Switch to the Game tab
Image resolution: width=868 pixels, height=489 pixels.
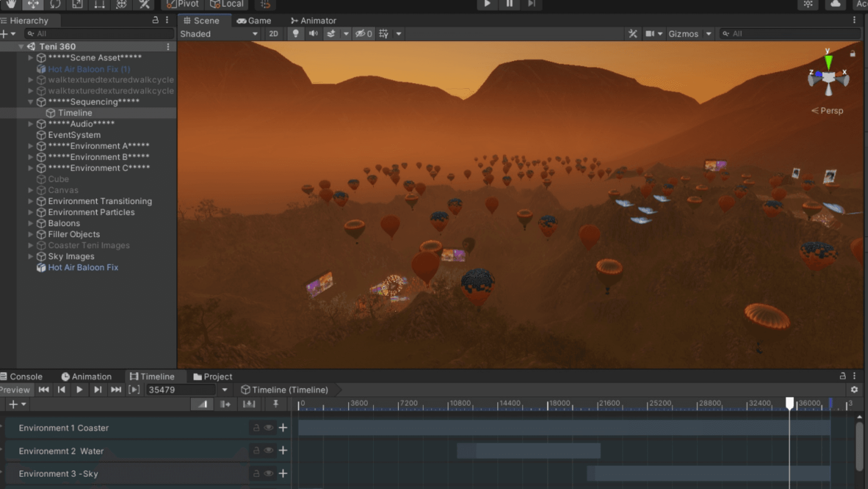(x=254, y=21)
